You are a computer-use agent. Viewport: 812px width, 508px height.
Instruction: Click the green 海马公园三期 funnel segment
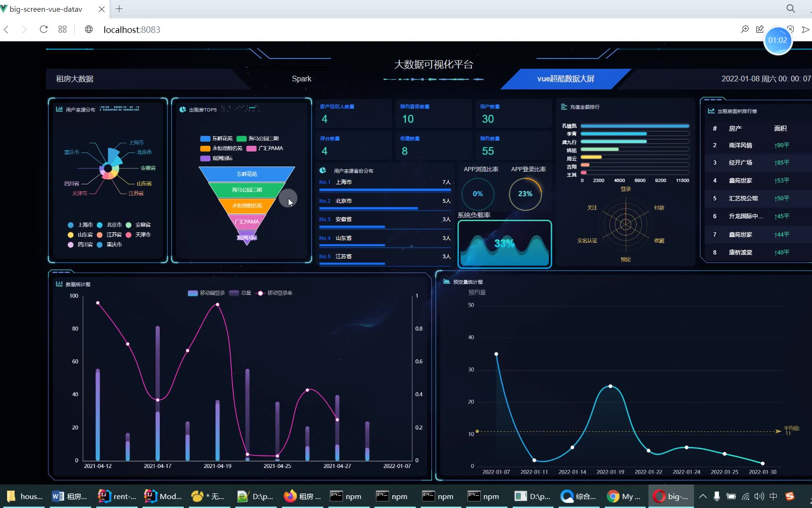click(247, 190)
